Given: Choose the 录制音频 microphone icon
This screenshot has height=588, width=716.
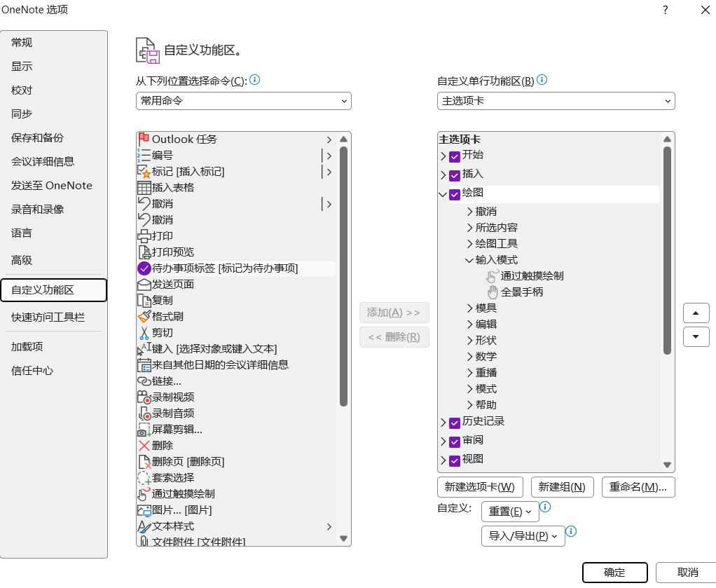Looking at the screenshot, I should click(144, 413).
